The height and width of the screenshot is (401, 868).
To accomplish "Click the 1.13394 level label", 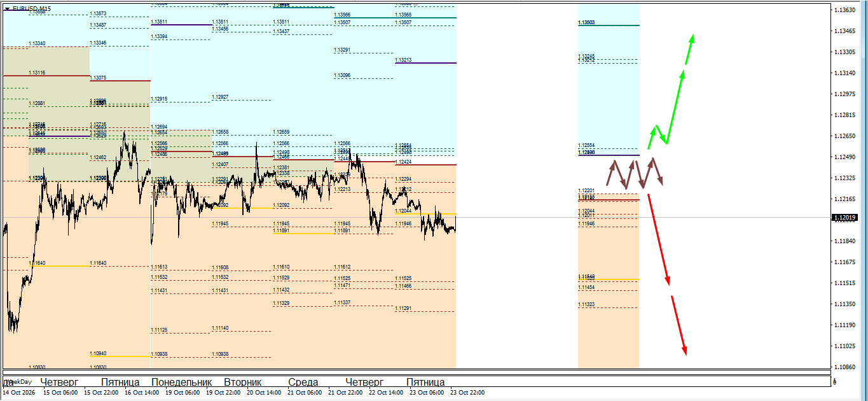I will 159,36.
